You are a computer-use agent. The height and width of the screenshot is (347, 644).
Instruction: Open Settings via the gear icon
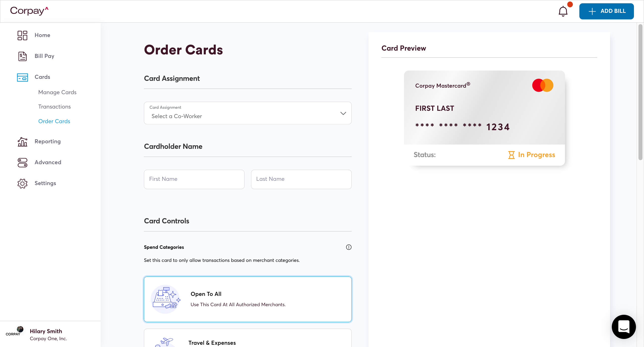pyautogui.click(x=22, y=184)
